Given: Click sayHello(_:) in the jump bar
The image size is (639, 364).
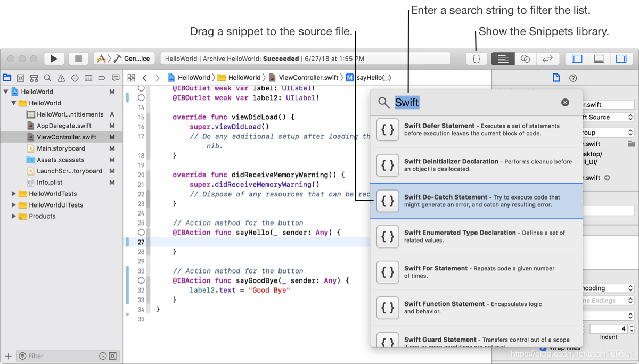Looking at the screenshot, I should [x=368, y=78].
